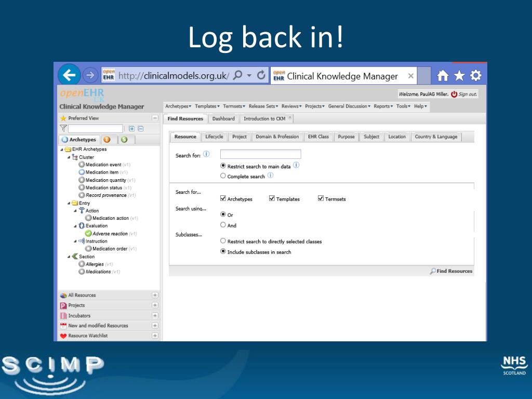Choose Restrict search to directly selected classes
532x399 pixels.
pyautogui.click(x=223, y=241)
